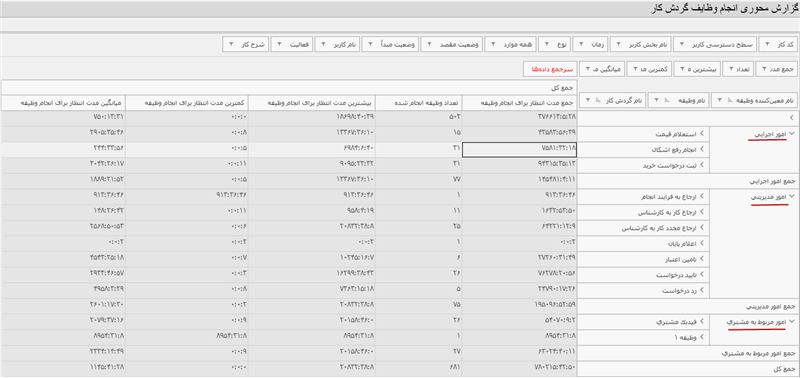The width and height of the screenshot is (800, 378).
Task: Open filter arrow on سطح دسترسی کاربر field
Action: coord(683,44)
